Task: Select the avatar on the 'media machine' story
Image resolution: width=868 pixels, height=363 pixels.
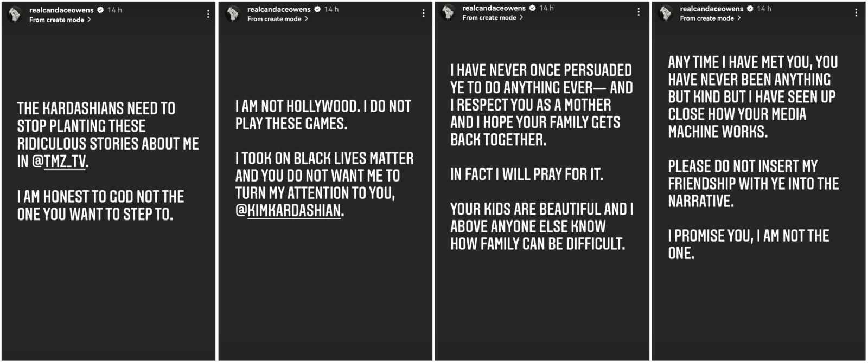Action: [x=666, y=13]
